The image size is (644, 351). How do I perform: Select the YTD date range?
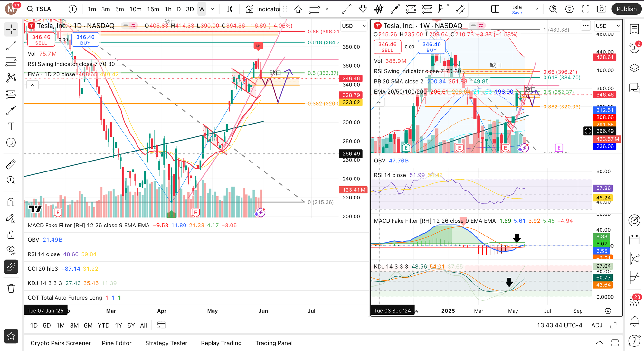point(104,325)
